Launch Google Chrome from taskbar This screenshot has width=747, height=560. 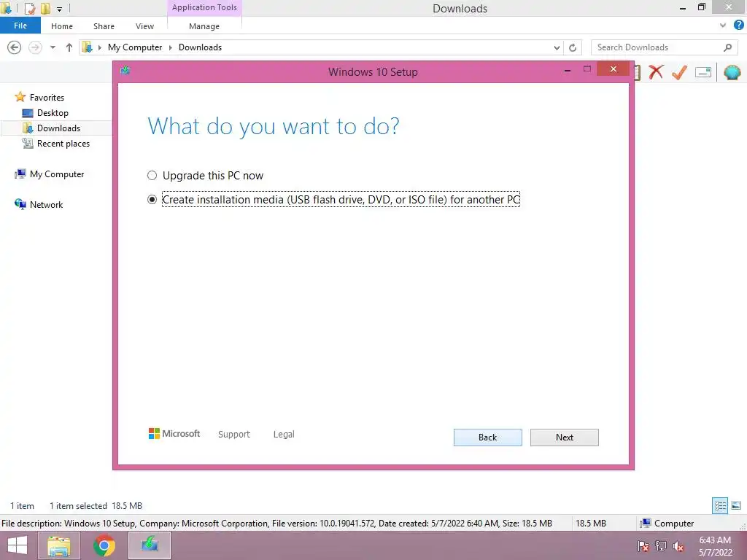tap(104, 545)
